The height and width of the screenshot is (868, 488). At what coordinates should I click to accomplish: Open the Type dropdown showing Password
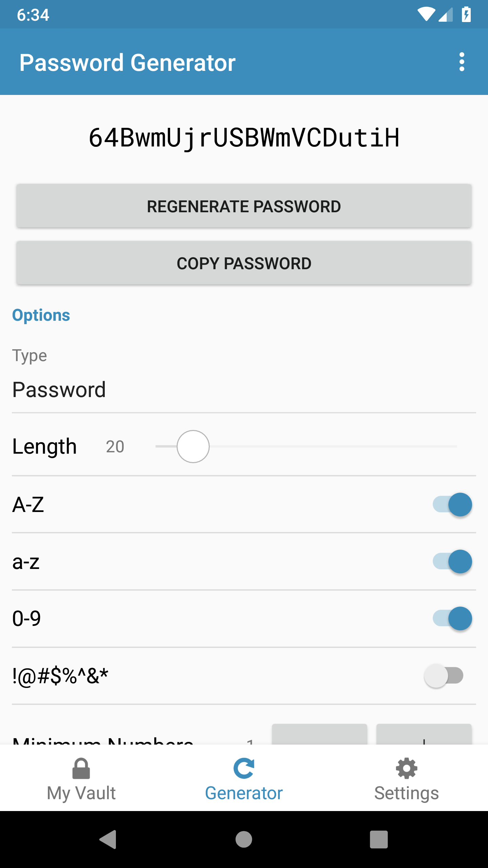pos(244,389)
